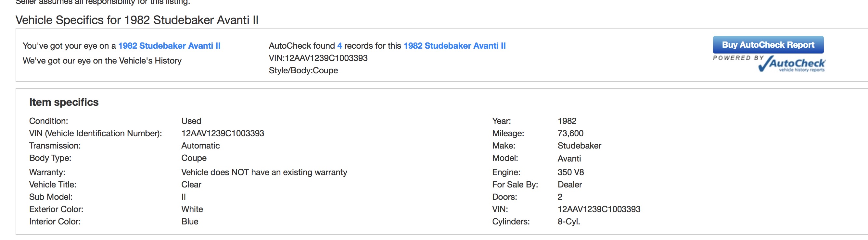Image resolution: width=868 pixels, height=240 pixels.
Task: Click the Buy AutoCheck Report button
Action: pyautogui.click(x=768, y=45)
